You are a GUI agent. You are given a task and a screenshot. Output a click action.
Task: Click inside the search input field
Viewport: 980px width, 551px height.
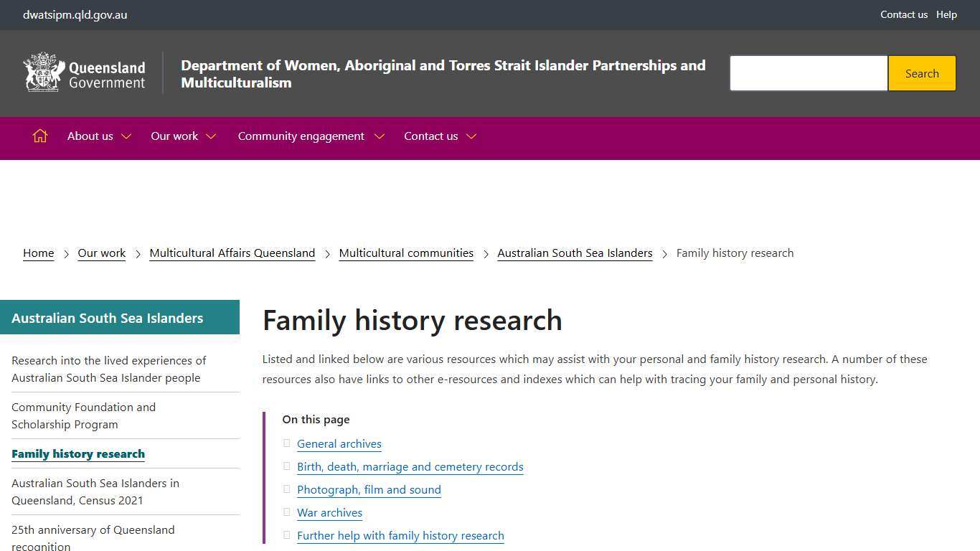coord(809,72)
